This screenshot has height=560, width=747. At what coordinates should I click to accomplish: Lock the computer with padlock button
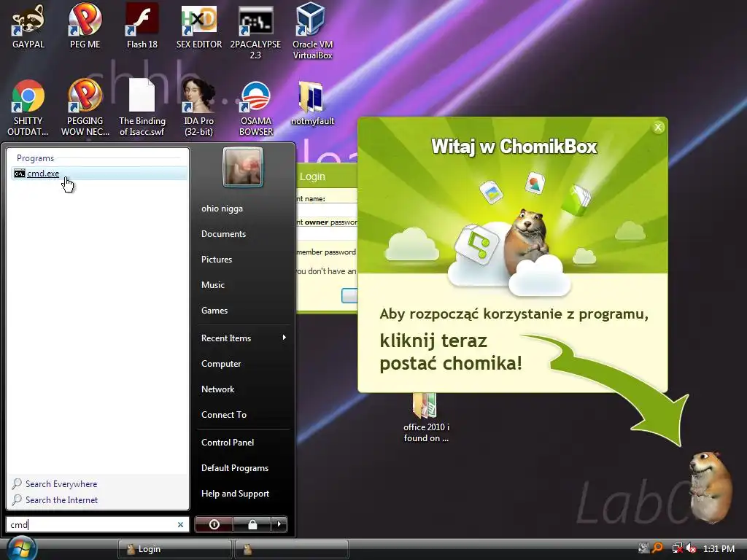coord(252,524)
